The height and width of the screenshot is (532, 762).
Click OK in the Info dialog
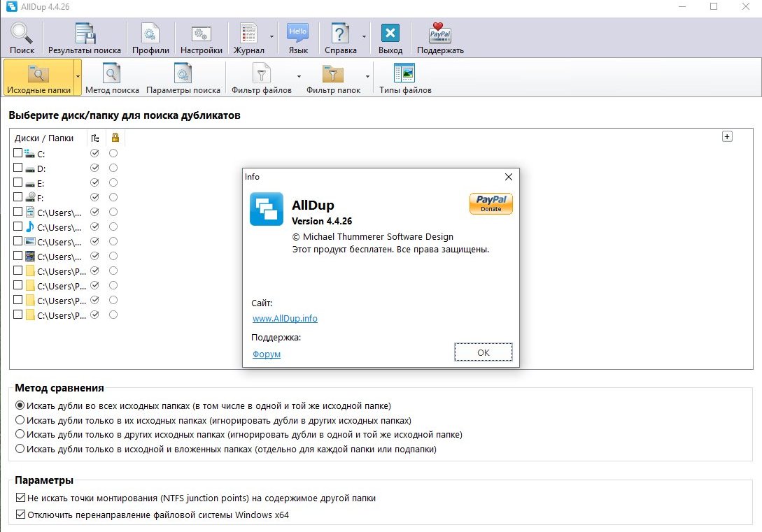tap(483, 352)
